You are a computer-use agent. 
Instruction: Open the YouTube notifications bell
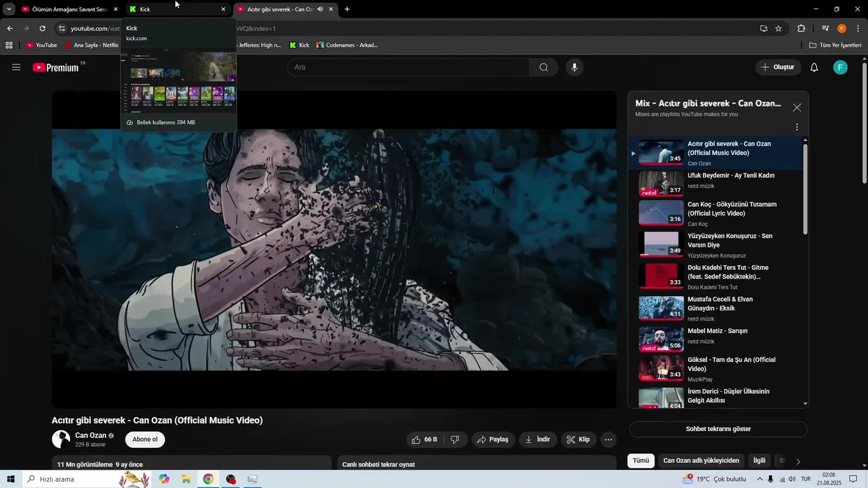(x=814, y=67)
